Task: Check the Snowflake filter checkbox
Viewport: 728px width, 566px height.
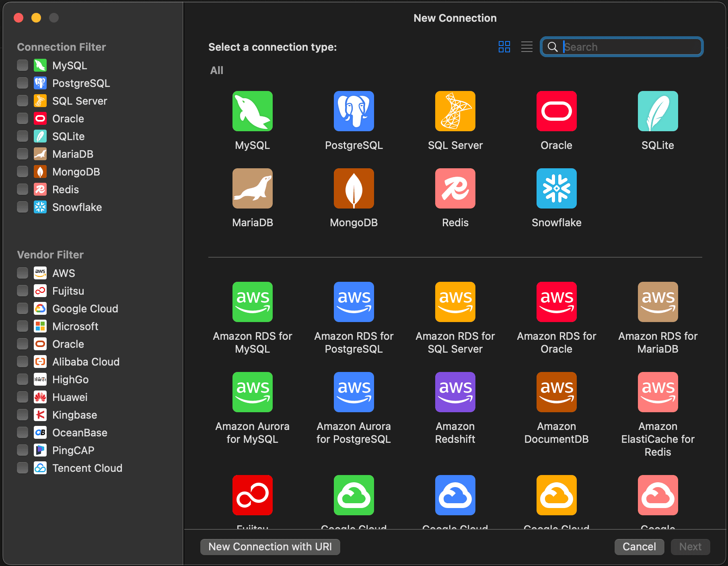Action: (x=23, y=207)
